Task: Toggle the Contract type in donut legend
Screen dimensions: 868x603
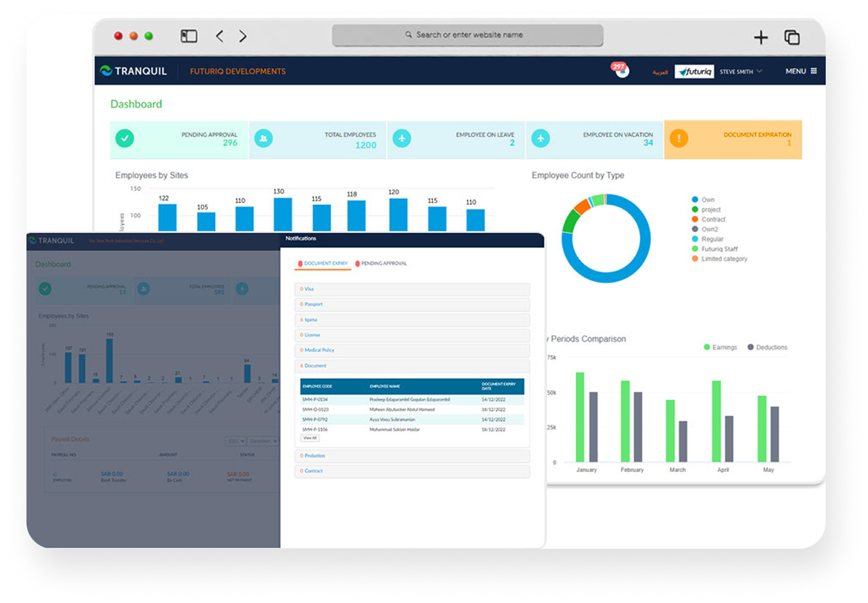Action: click(x=713, y=220)
